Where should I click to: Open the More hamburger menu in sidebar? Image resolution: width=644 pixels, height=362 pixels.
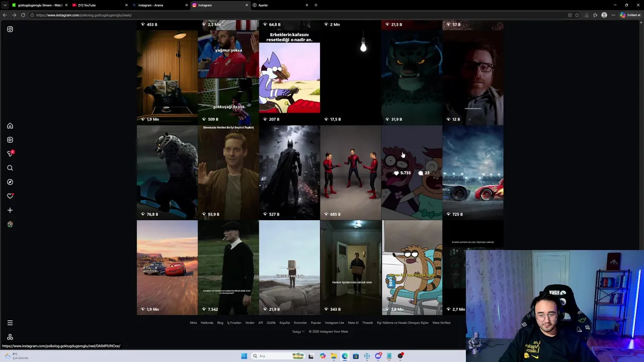point(10,323)
